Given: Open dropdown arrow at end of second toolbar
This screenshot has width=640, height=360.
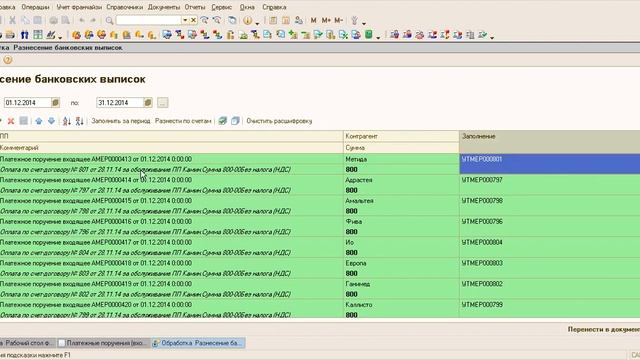Looking at the screenshot, I should [x=492, y=37].
